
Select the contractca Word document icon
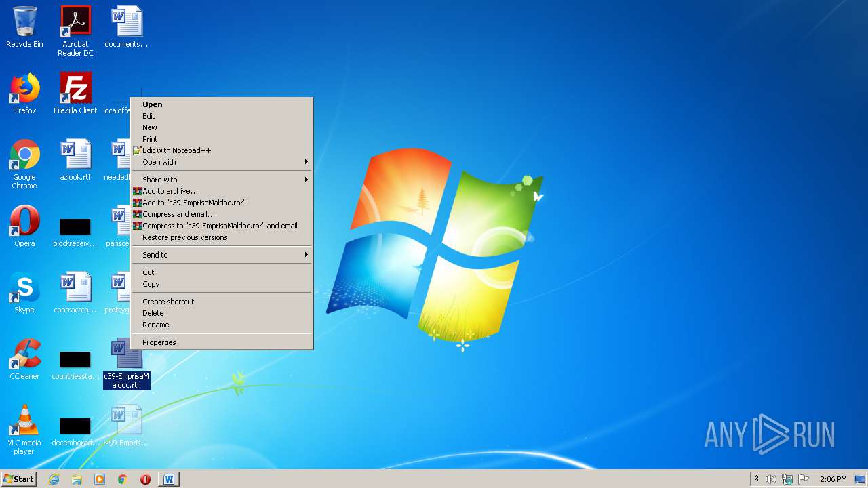point(75,293)
